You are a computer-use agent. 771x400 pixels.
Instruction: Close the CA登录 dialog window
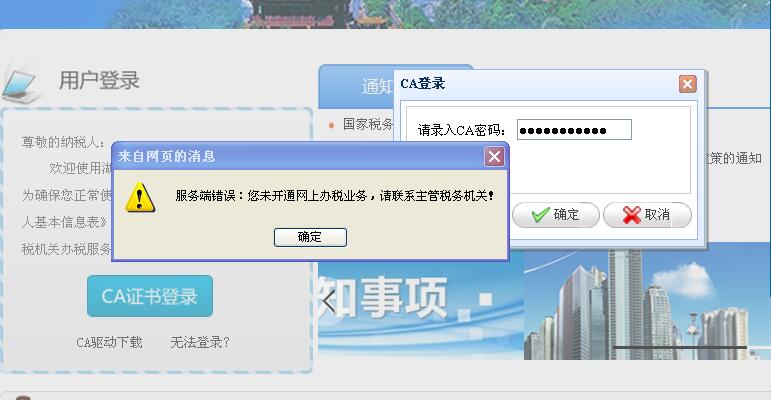687,84
